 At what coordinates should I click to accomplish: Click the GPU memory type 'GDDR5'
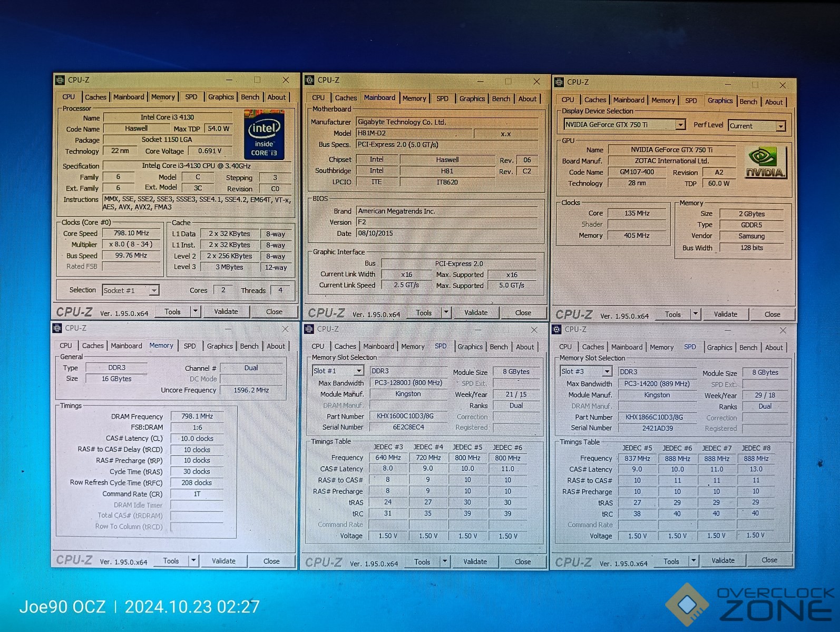[x=751, y=225]
